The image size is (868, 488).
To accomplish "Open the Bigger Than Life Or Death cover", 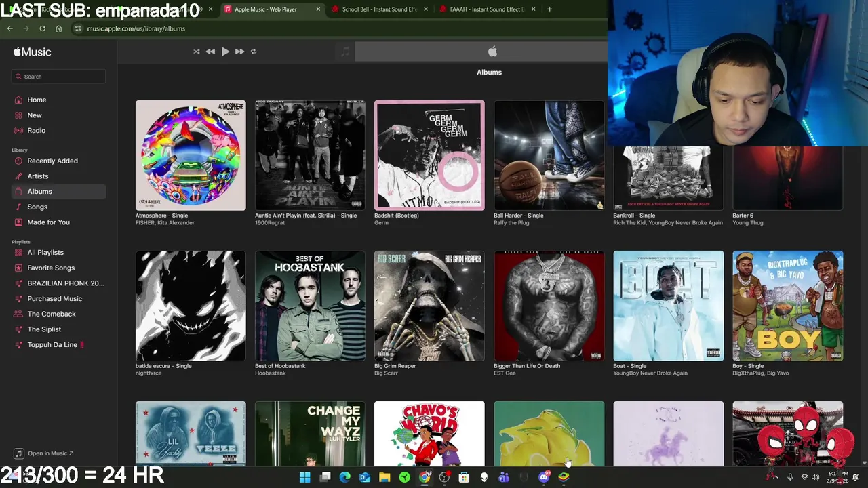I will point(549,306).
